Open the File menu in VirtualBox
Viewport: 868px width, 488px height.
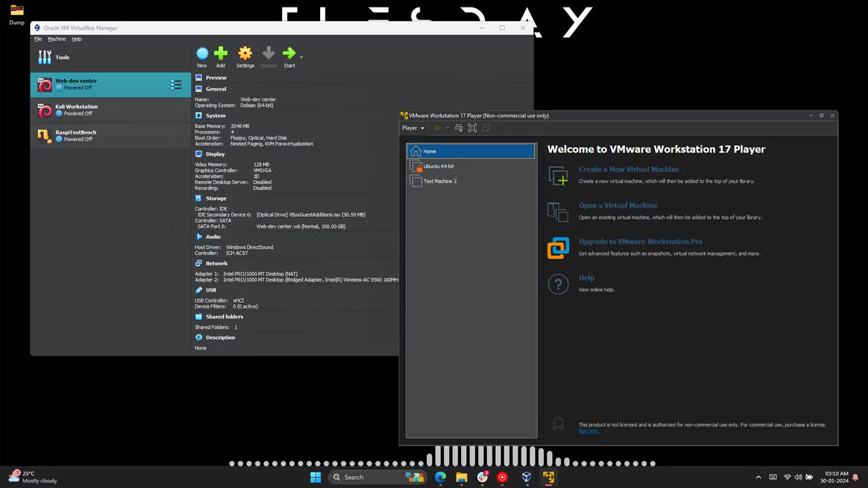click(x=38, y=39)
